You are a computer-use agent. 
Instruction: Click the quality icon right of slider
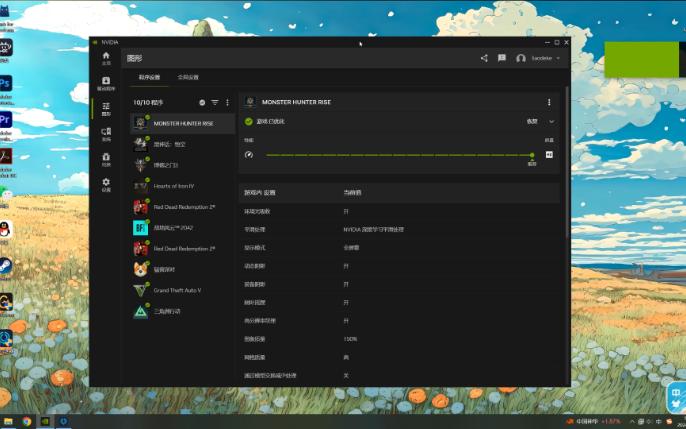click(x=550, y=155)
